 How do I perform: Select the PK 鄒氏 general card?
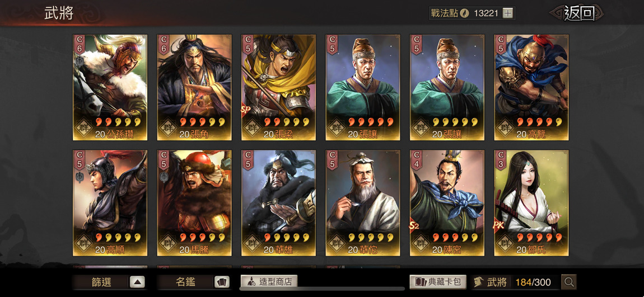click(531, 202)
